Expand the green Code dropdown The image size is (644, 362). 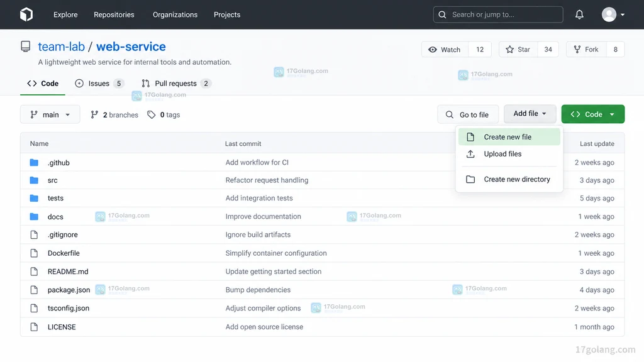point(592,114)
